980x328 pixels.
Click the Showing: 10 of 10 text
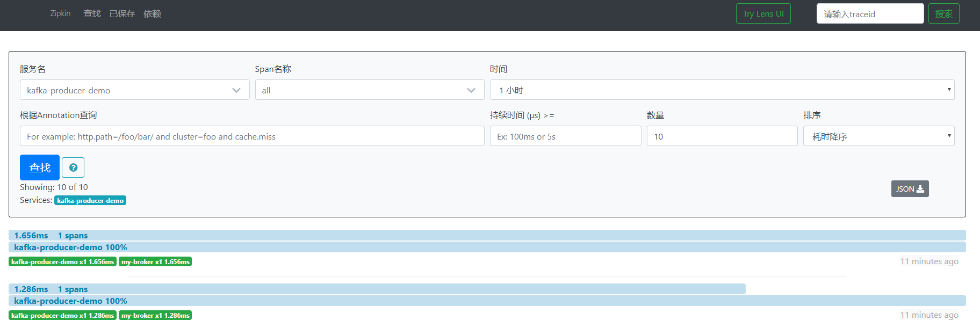point(54,187)
